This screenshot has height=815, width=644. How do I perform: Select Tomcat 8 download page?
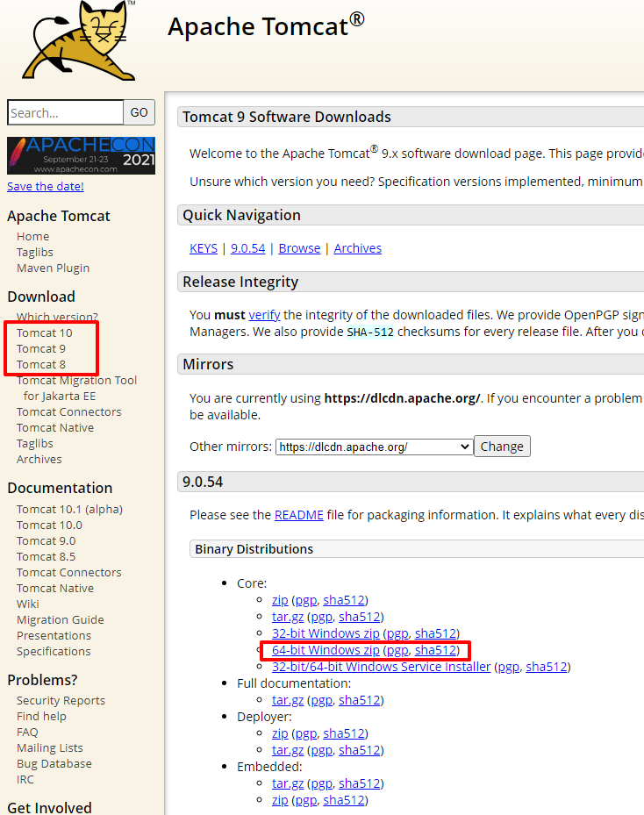tap(41, 364)
